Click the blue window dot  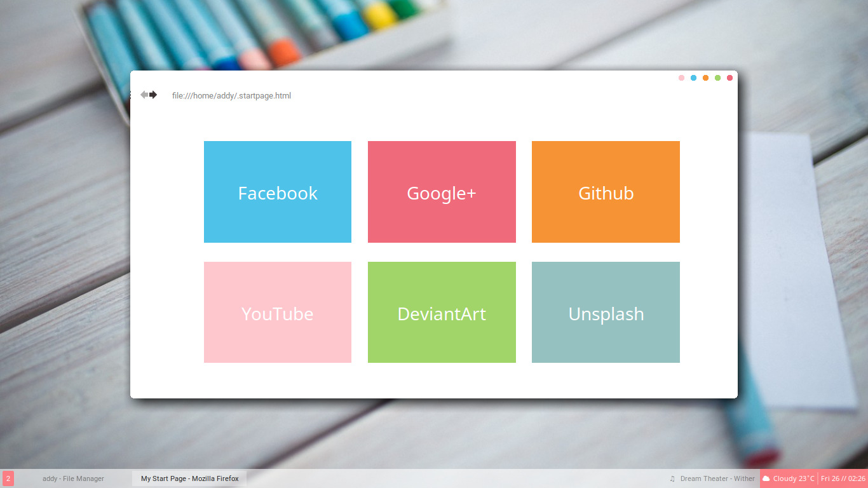(693, 78)
